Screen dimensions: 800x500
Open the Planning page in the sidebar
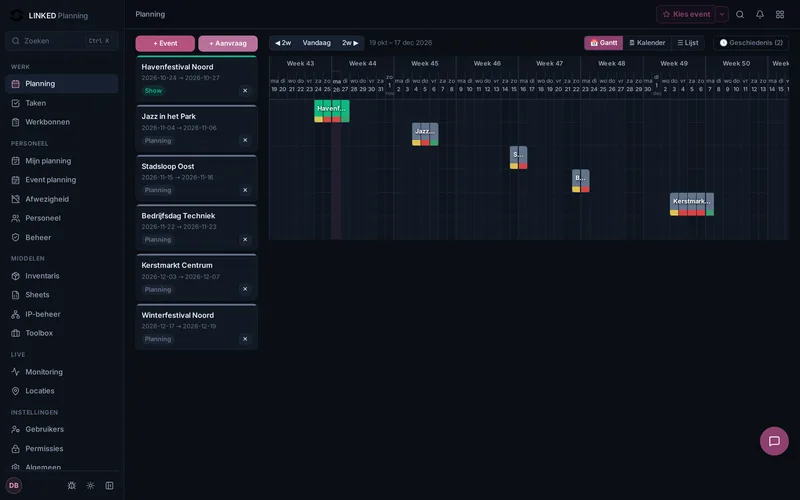tap(62, 84)
